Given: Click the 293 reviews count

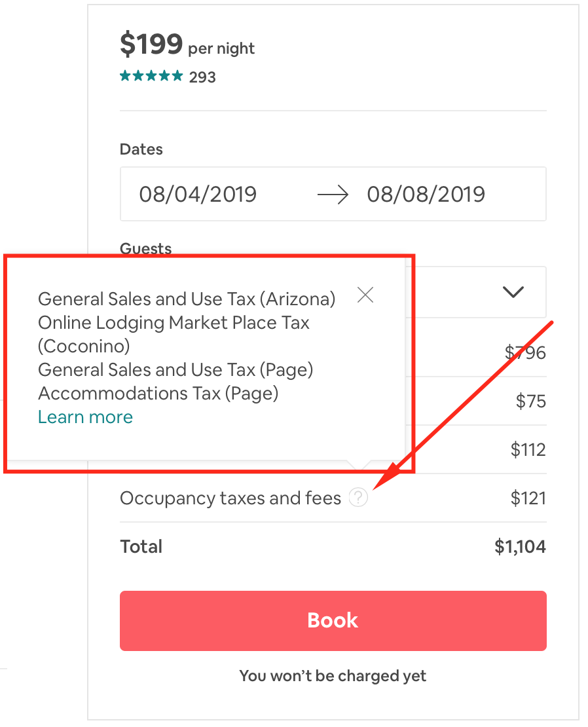Looking at the screenshot, I should [x=202, y=77].
